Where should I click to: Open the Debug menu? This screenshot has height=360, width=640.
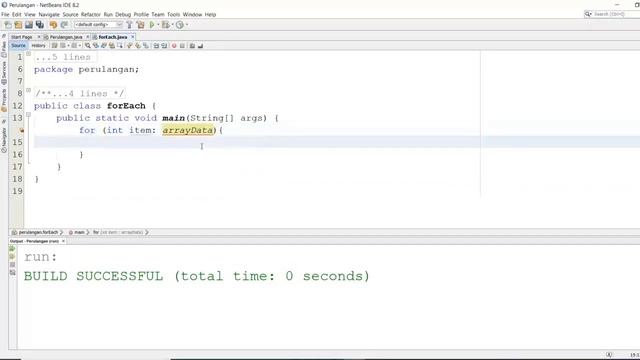[123, 14]
